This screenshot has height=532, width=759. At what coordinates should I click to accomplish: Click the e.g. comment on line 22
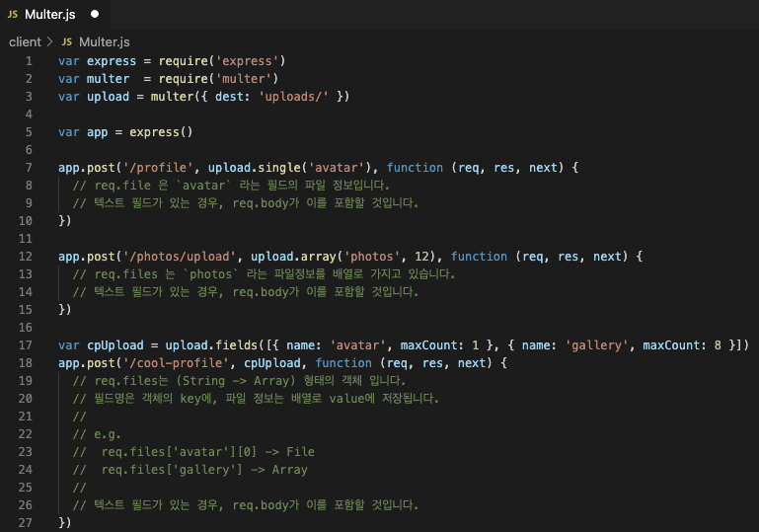coord(97,434)
